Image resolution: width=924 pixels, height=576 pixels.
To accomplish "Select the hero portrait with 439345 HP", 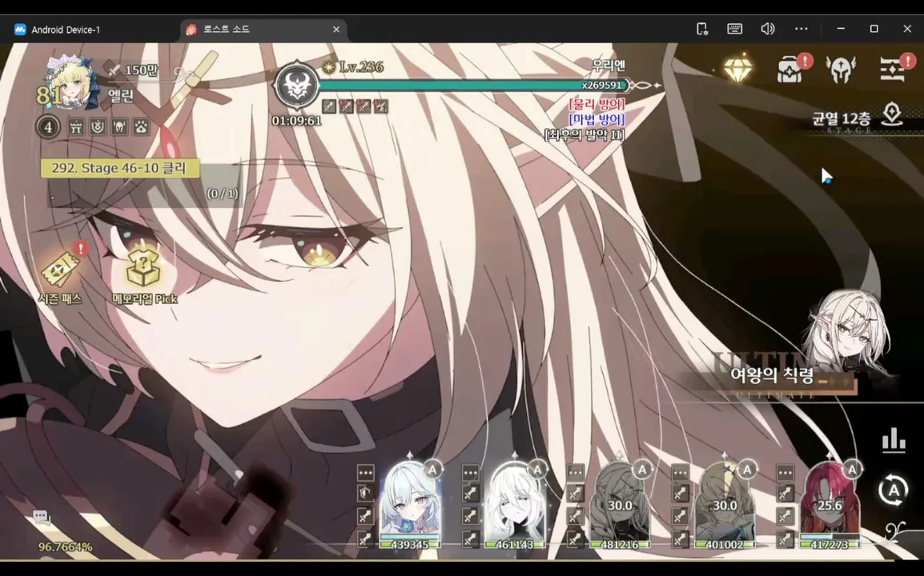I will pyautogui.click(x=410, y=499).
